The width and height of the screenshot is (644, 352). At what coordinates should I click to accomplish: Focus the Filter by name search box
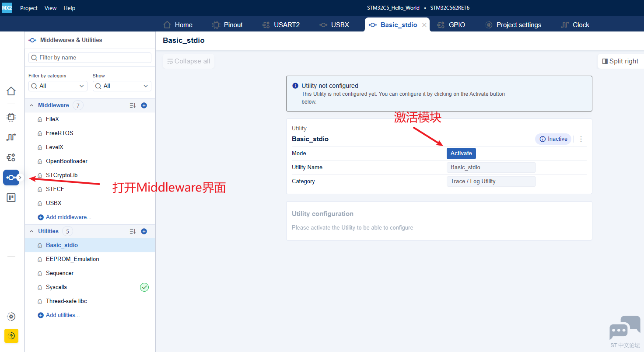coord(90,58)
